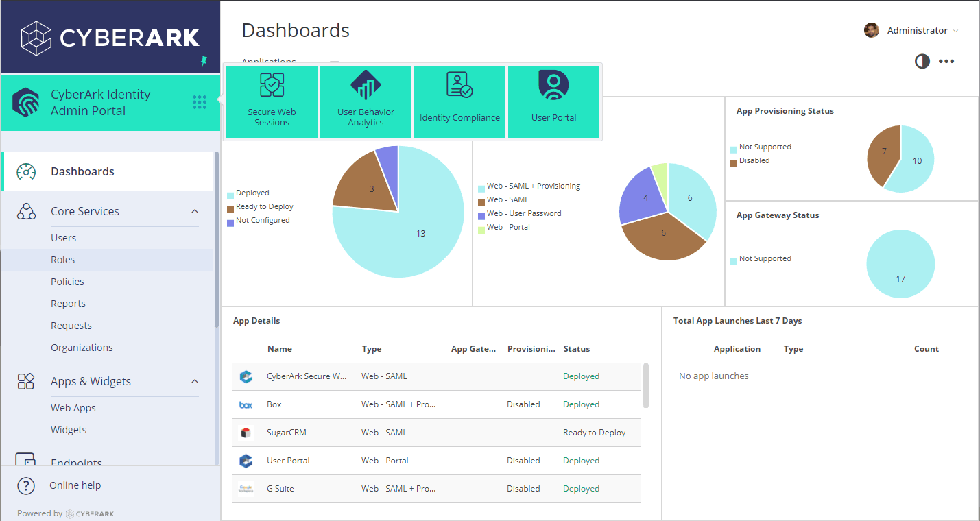Open the Dashboards sidebar icon
980x521 pixels.
pyautogui.click(x=25, y=171)
